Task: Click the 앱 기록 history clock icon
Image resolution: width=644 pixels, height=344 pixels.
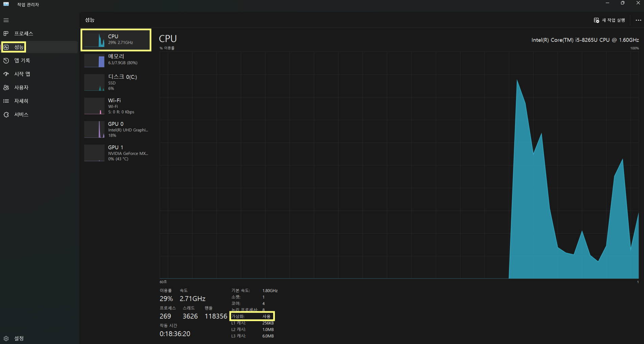Action: [x=6, y=60]
